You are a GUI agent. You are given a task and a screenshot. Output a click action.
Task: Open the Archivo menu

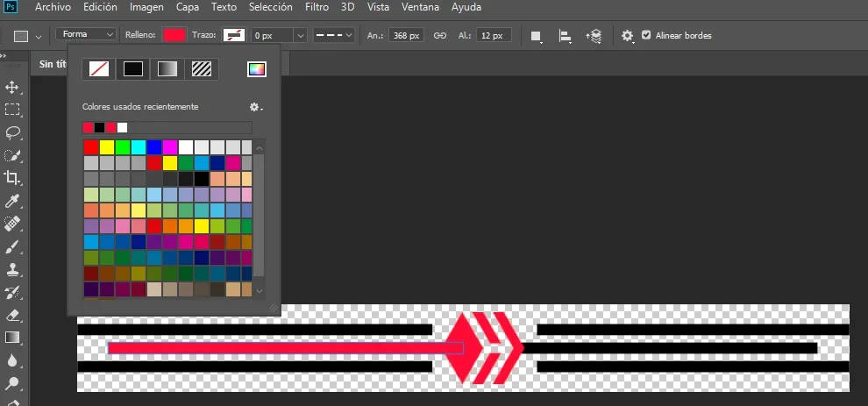click(53, 7)
